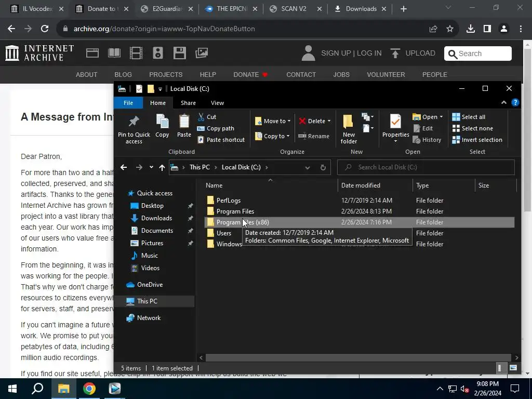Open Chrome from the taskbar
Screen dimensions: 532x399
[89, 389]
